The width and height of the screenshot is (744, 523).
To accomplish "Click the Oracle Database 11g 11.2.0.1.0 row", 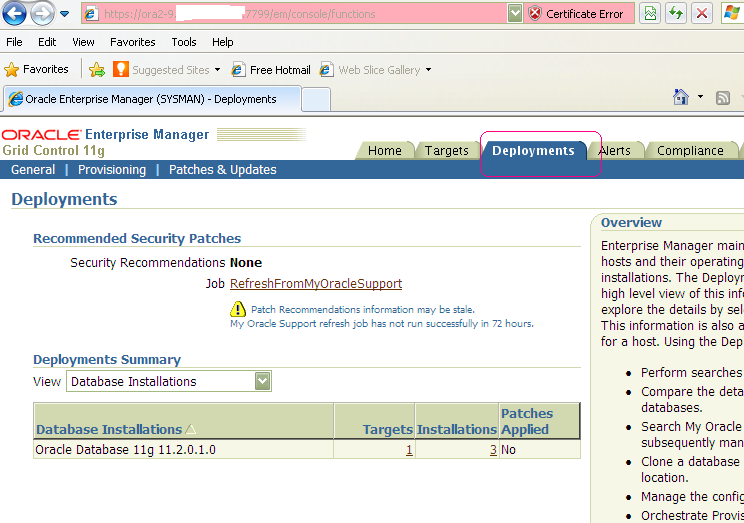I will [x=307, y=450].
